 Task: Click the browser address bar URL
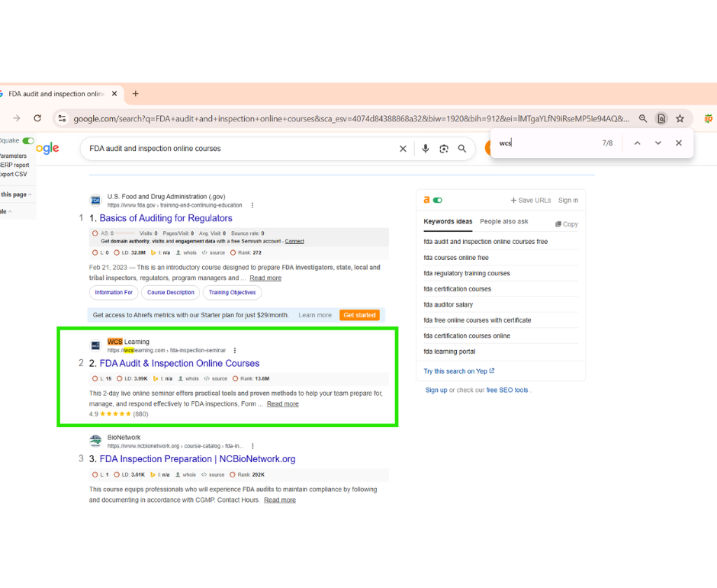click(x=351, y=119)
